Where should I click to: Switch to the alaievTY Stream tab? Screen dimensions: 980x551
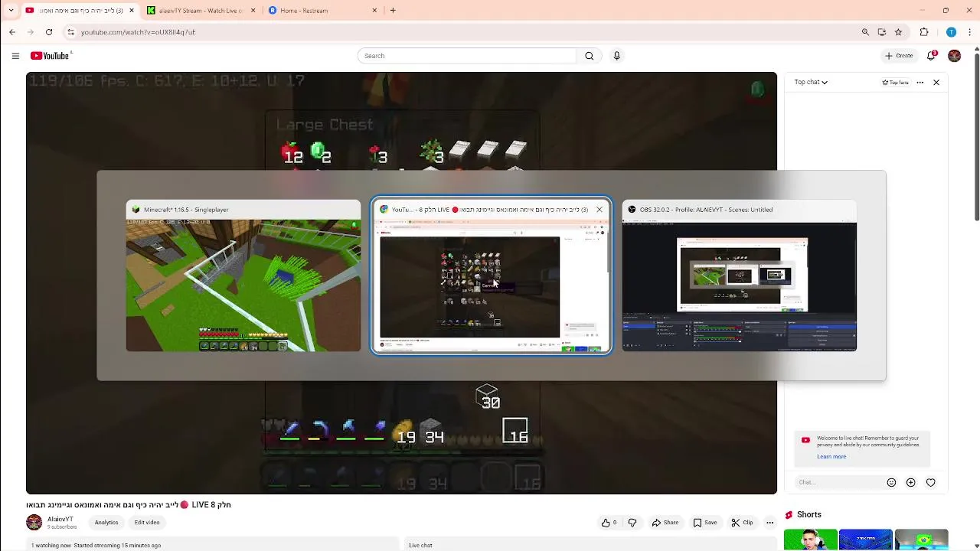coord(201,11)
